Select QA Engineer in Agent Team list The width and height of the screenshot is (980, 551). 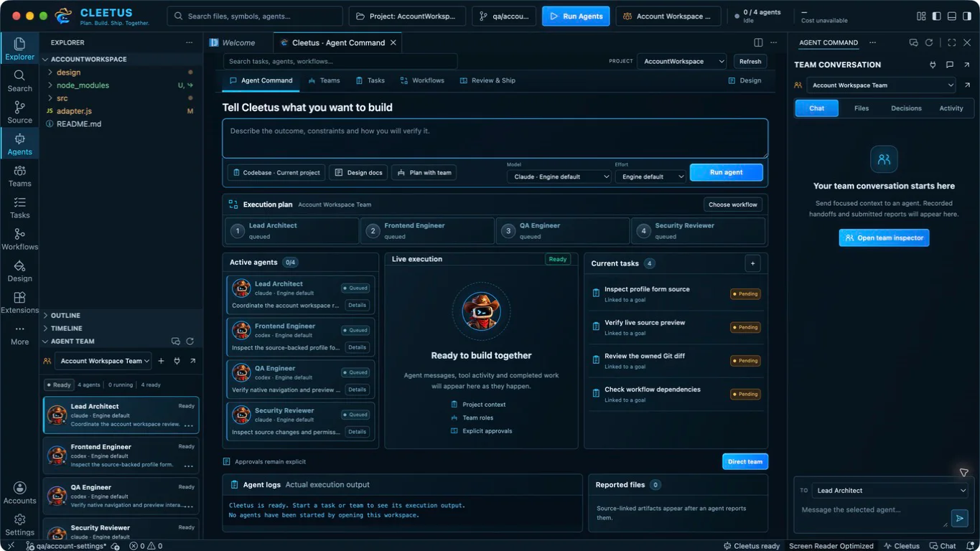[x=121, y=496]
